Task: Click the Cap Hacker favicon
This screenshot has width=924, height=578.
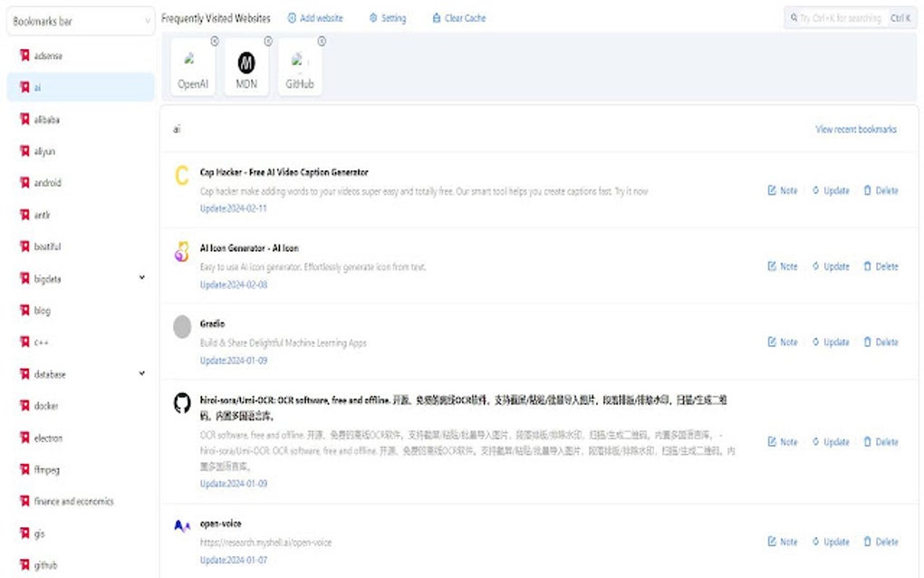Action: (182, 175)
